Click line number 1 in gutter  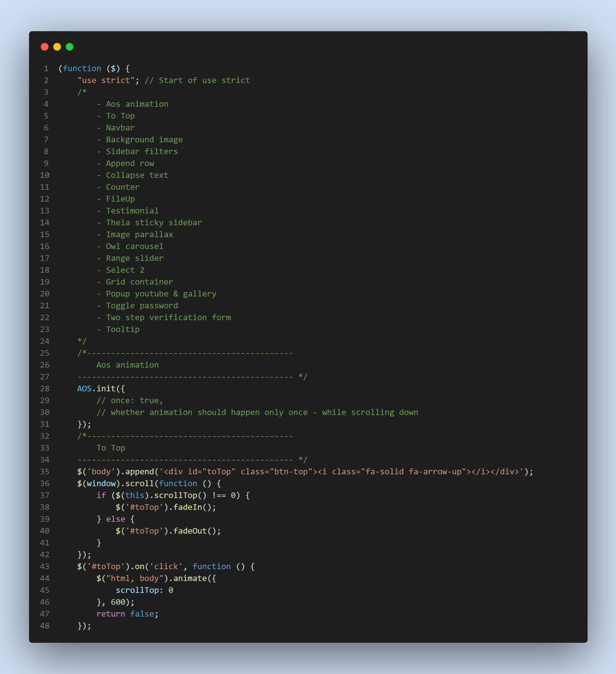pos(46,69)
